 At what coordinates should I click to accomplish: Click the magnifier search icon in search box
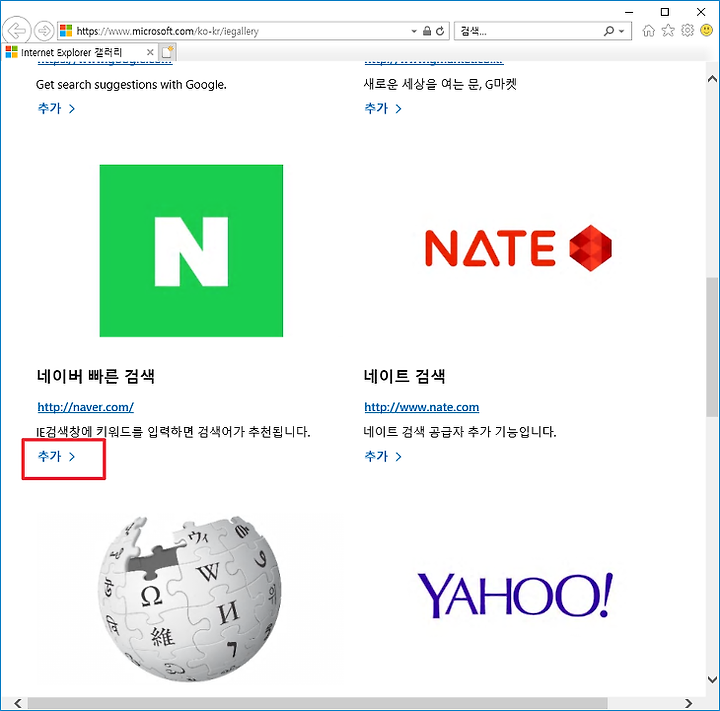coord(609,31)
